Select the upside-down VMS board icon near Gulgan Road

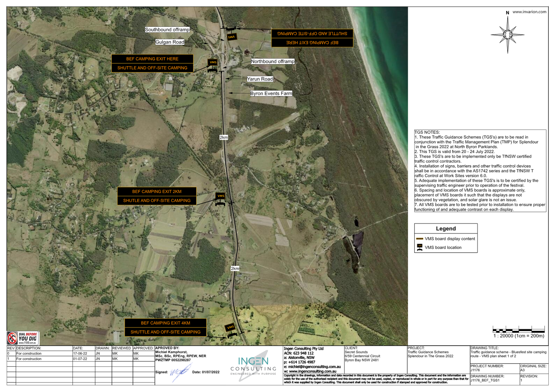[231, 34]
